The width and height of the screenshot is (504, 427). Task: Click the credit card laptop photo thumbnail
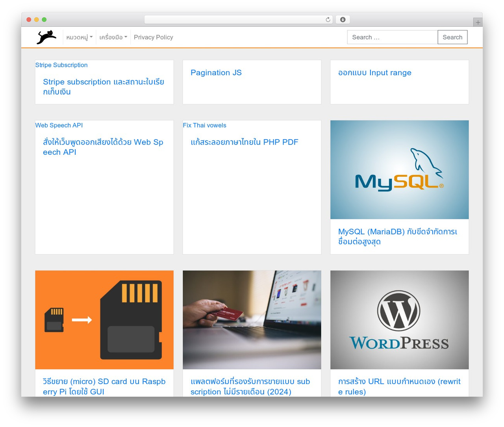coord(252,320)
